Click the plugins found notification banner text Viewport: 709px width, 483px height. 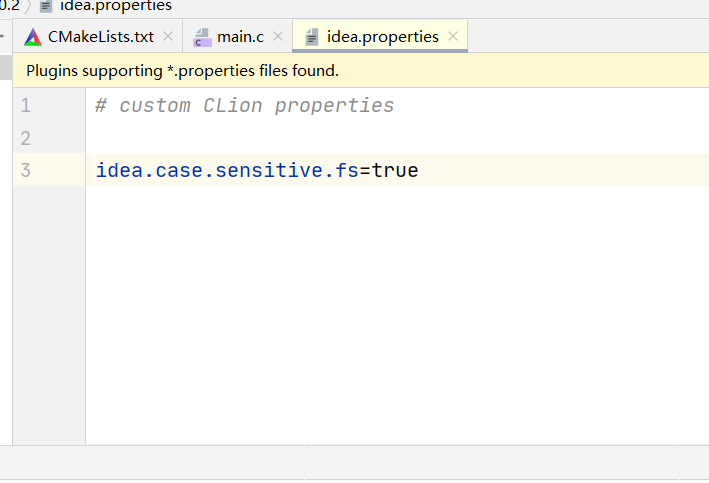[182, 70]
